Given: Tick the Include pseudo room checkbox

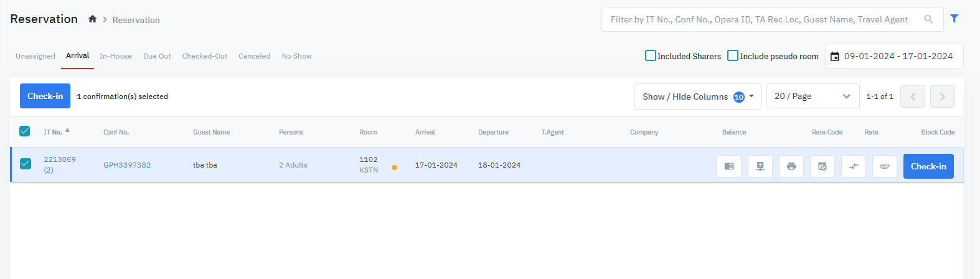Looking at the screenshot, I should (x=733, y=55).
